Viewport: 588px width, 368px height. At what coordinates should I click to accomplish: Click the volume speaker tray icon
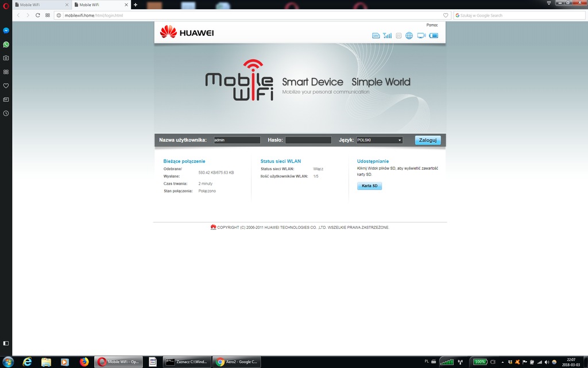[547, 362]
